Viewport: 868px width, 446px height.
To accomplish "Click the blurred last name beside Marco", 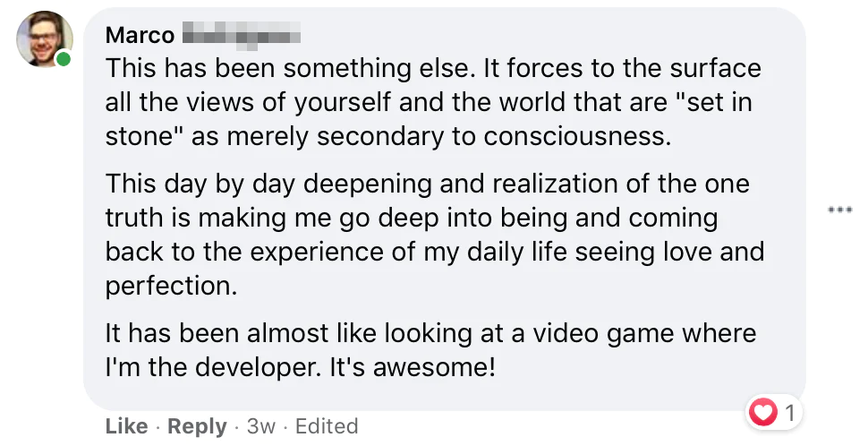I will click(x=240, y=37).
